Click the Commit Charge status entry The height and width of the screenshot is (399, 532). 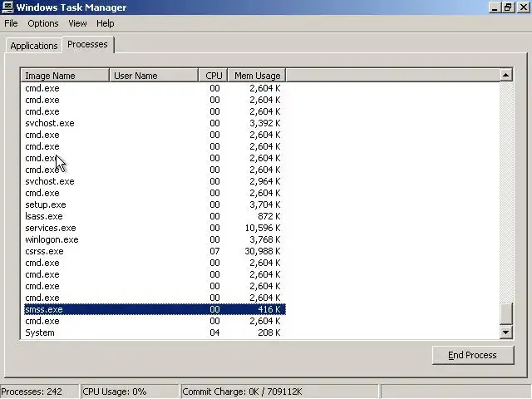coord(279,392)
